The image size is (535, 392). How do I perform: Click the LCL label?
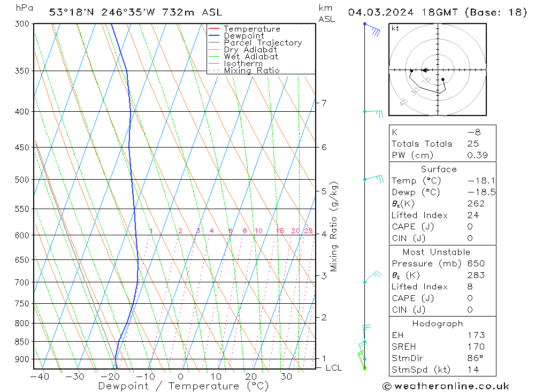(334, 368)
